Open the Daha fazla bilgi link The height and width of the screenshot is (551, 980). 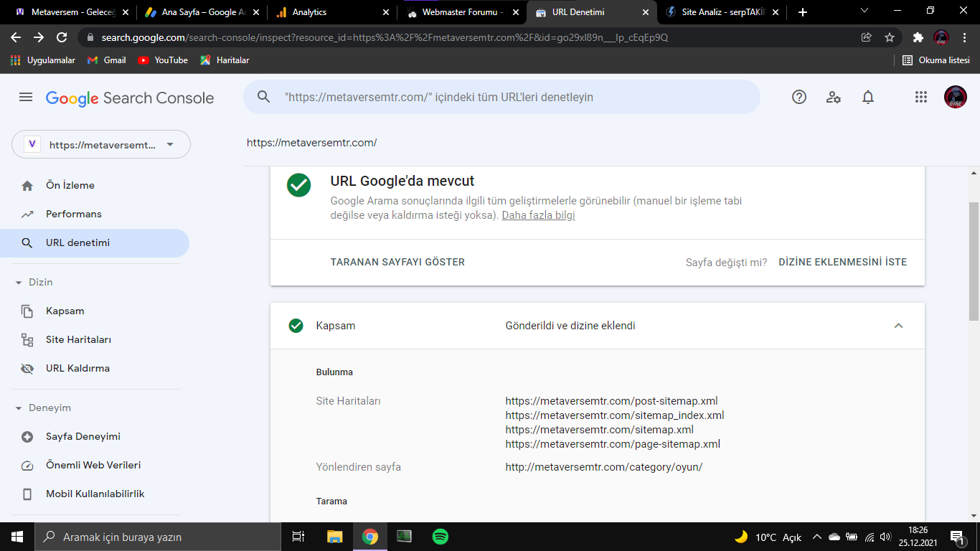click(x=538, y=215)
